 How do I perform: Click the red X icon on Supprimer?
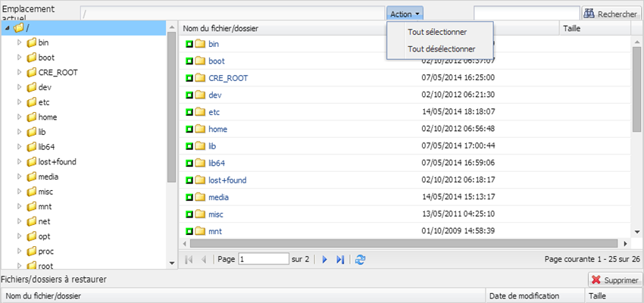pyautogui.click(x=596, y=280)
